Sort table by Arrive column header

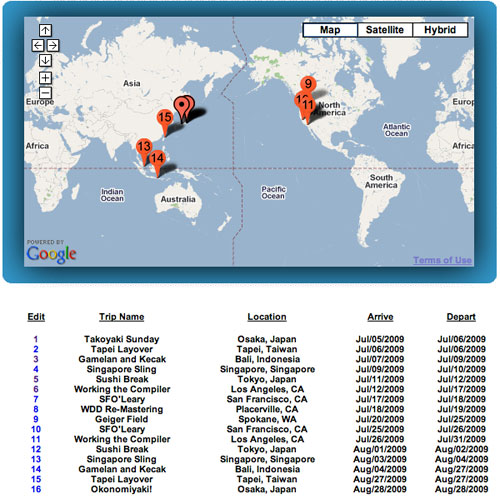click(380, 317)
